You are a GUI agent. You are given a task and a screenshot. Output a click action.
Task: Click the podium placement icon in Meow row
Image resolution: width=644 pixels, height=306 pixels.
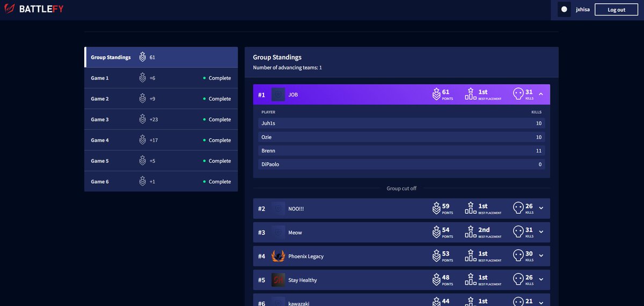(x=471, y=232)
